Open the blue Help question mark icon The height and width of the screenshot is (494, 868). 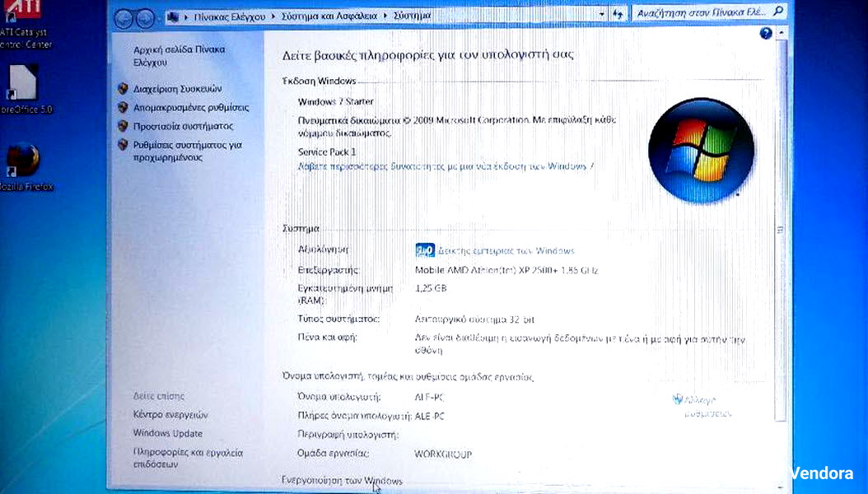766,33
